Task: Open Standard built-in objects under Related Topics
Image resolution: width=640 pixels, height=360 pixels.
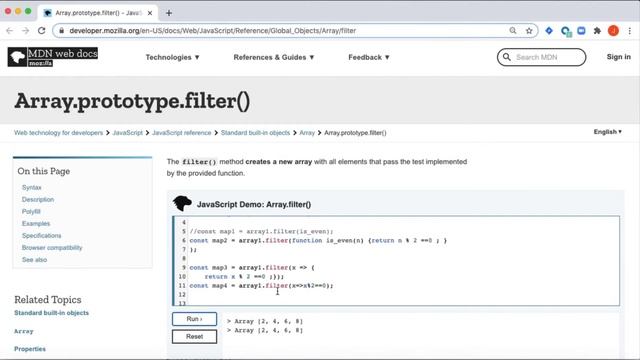Action: (51, 313)
